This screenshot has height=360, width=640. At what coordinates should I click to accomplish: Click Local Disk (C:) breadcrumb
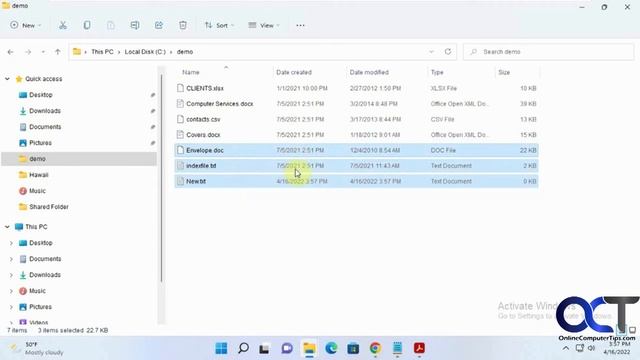(145, 52)
